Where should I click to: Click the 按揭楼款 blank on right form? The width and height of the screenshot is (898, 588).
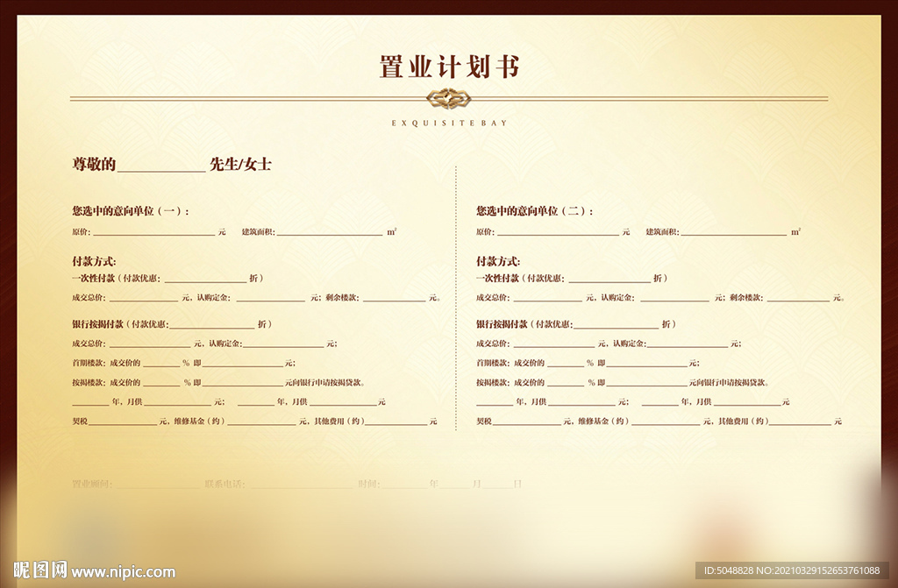566,381
